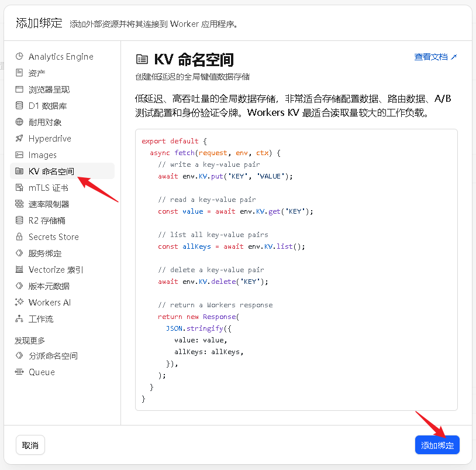
Task: Click the Hyperdrive rocket icon
Action: [19, 139]
